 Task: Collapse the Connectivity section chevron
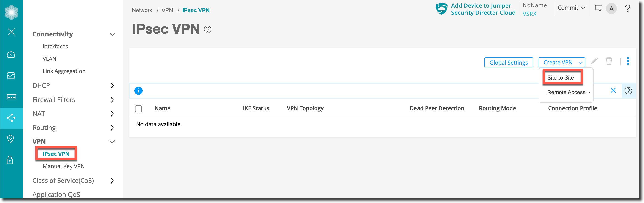coord(112,34)
